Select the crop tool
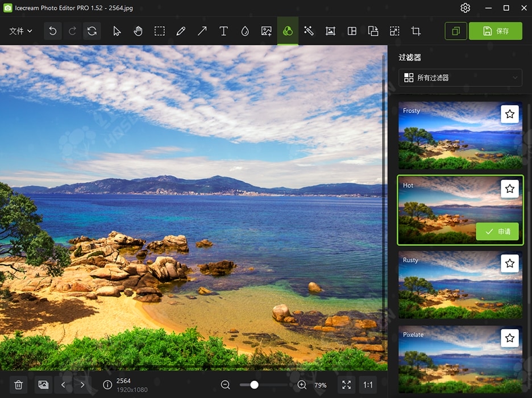 (415, 31)
